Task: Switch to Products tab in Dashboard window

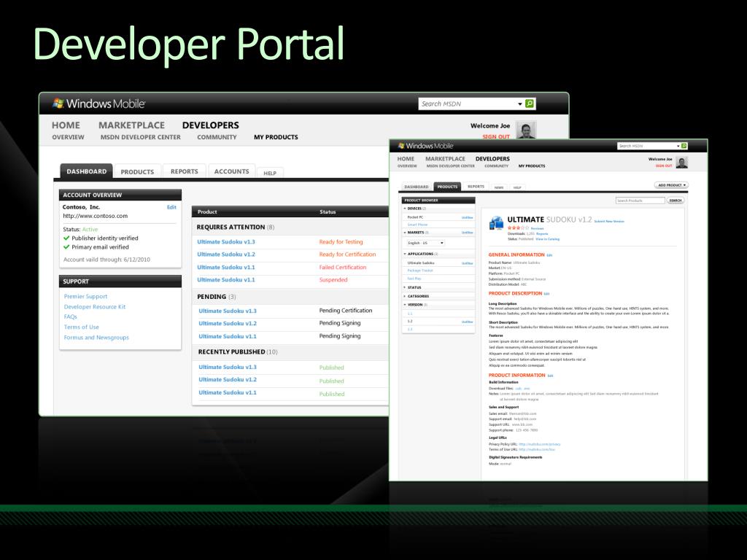Action: click(137, 171)
